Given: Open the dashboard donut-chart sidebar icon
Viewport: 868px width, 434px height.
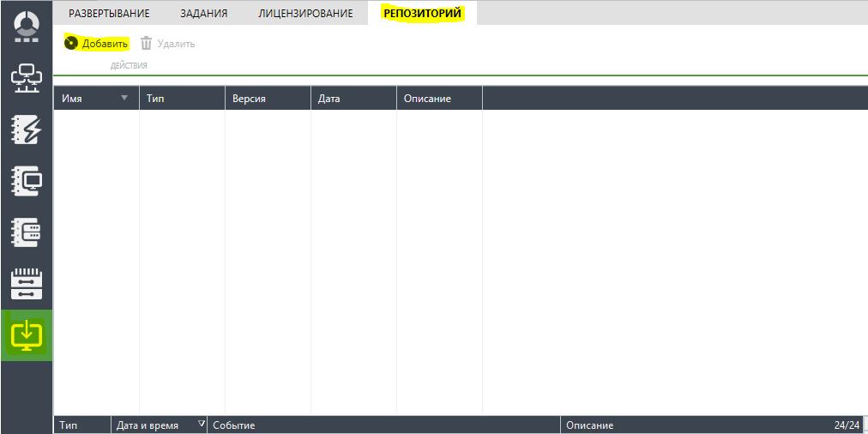Looking at the screenshot, I should click(27, 27).
